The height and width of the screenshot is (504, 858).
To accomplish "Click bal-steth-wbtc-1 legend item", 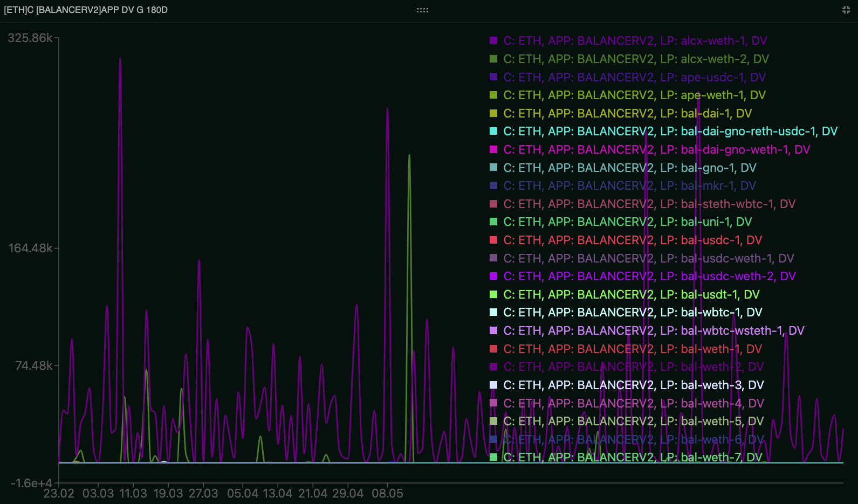I will pos(649,204).
